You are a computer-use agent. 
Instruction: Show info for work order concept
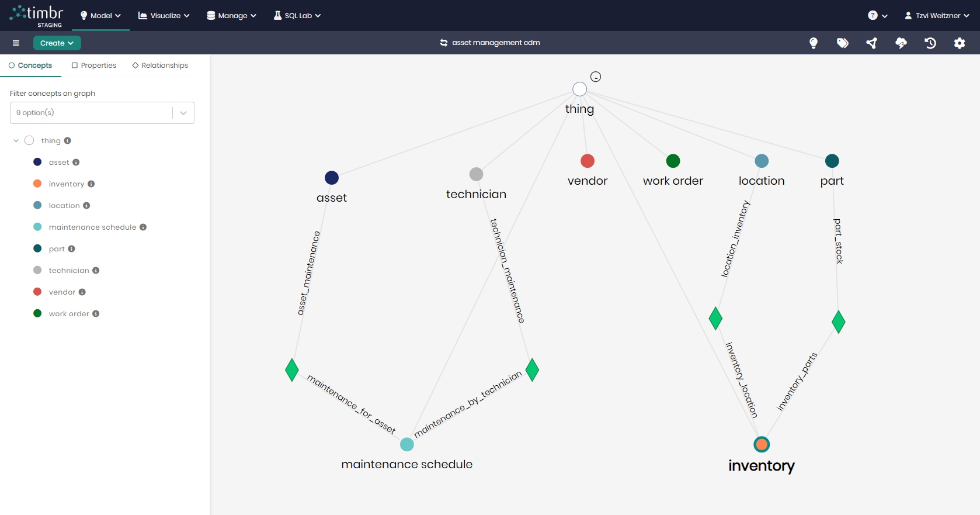pos(96,314)
